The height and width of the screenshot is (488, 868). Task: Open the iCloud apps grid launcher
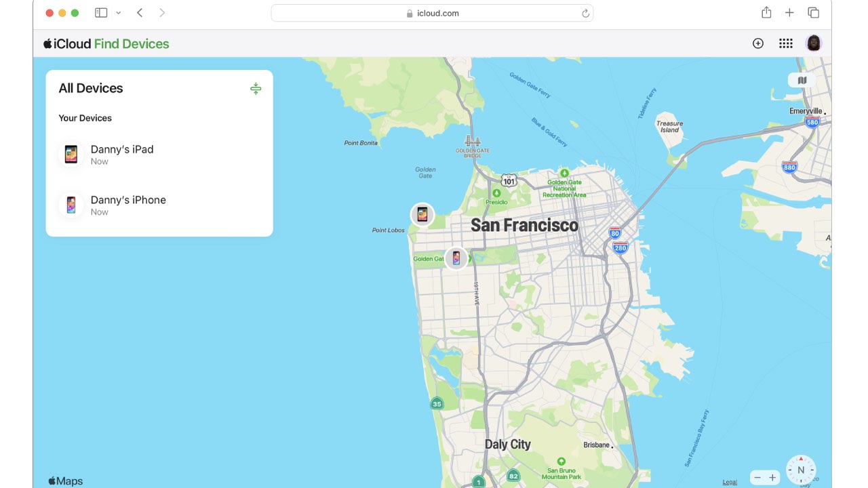pyautogui.click(x=786, y=43)
